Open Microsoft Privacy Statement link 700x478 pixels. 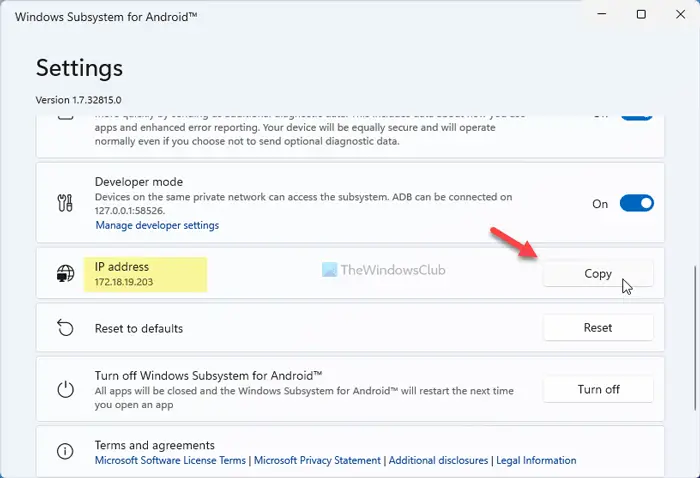(x=317, y=460)
